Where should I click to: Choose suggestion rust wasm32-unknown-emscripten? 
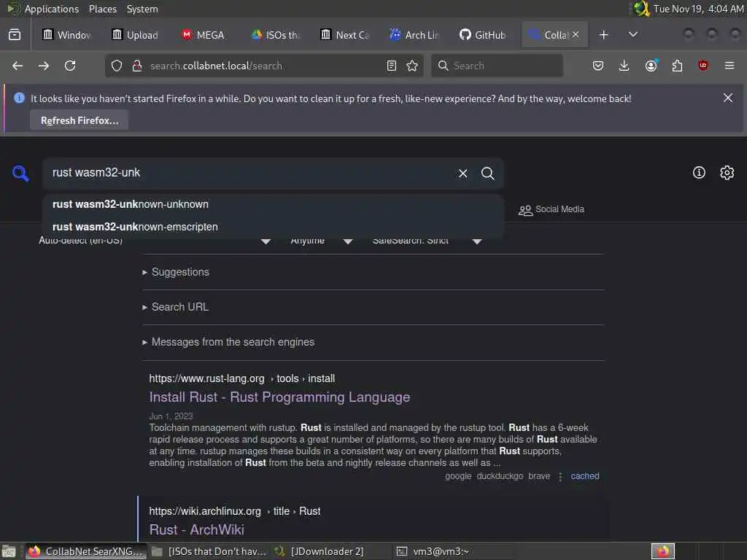[273, 227]
